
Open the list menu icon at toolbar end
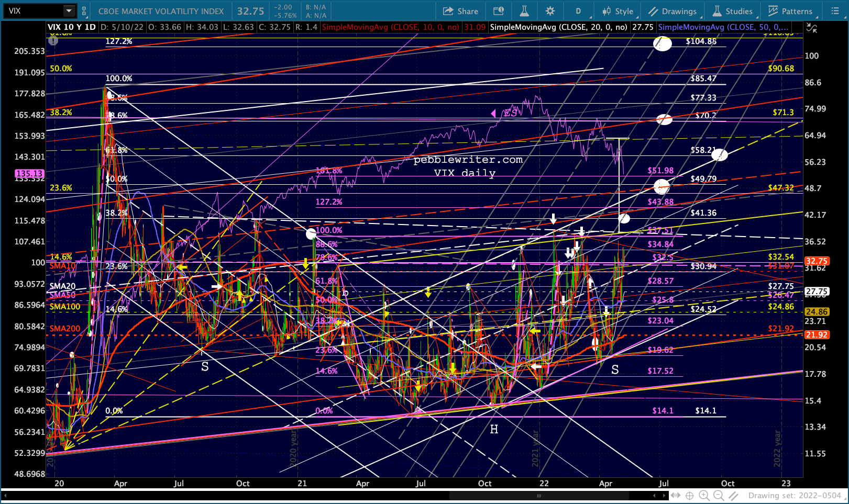click(835, 11)
